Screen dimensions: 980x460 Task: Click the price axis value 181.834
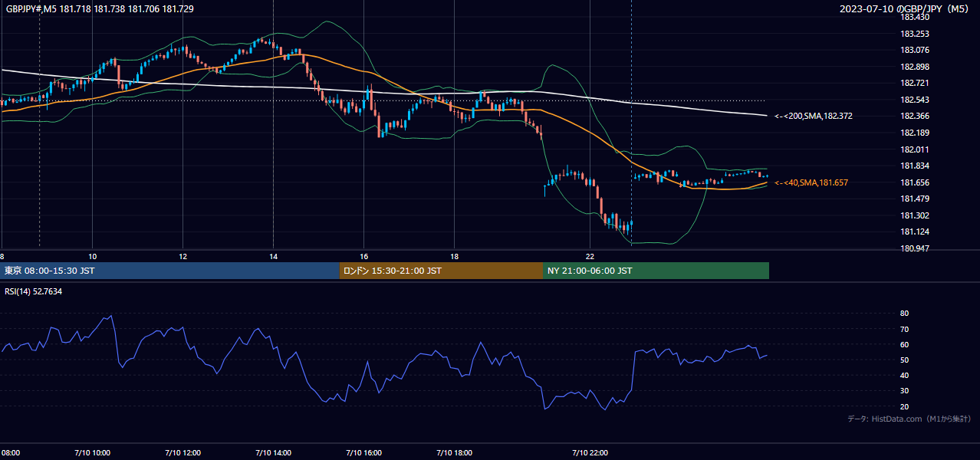(915, 166)
